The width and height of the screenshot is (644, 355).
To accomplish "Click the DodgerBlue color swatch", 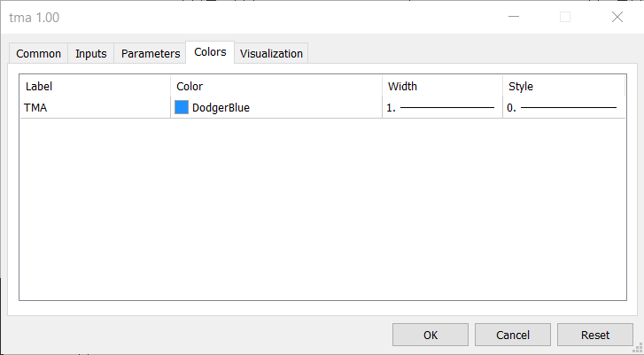I will [182, 107].
